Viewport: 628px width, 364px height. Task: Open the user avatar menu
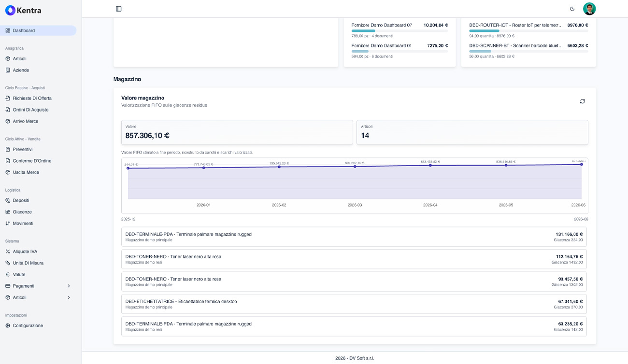[x=589, y=9]
